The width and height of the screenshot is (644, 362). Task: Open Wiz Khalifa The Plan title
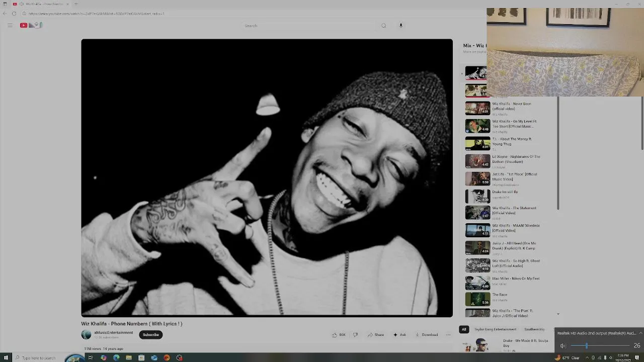tap(513, 313)
